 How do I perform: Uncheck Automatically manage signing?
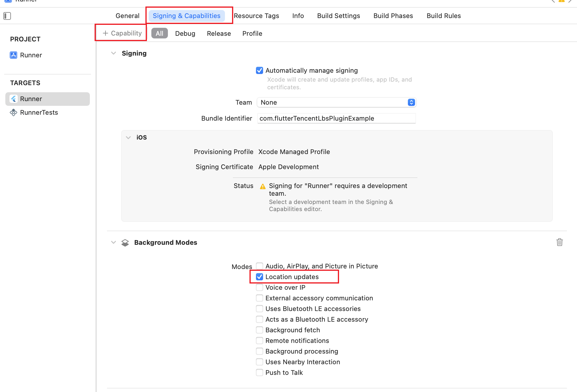[x=260, y=71]
